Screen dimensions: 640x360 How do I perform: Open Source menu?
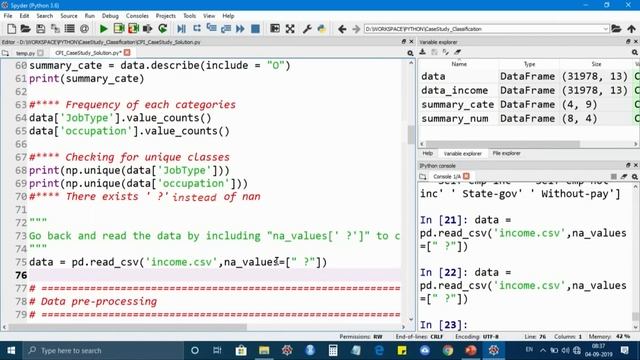[69, 16]
